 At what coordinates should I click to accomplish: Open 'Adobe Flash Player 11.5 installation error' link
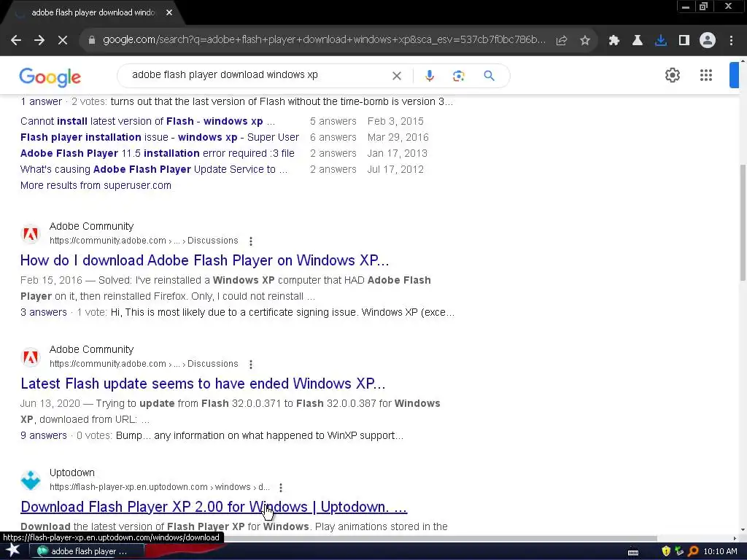158,153
